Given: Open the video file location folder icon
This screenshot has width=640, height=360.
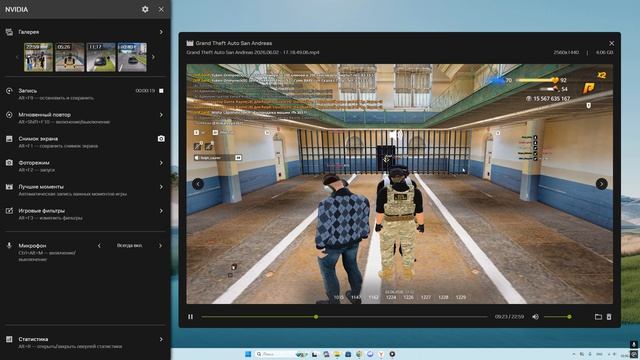Looking at the screenshot, I should pos(598,317).
